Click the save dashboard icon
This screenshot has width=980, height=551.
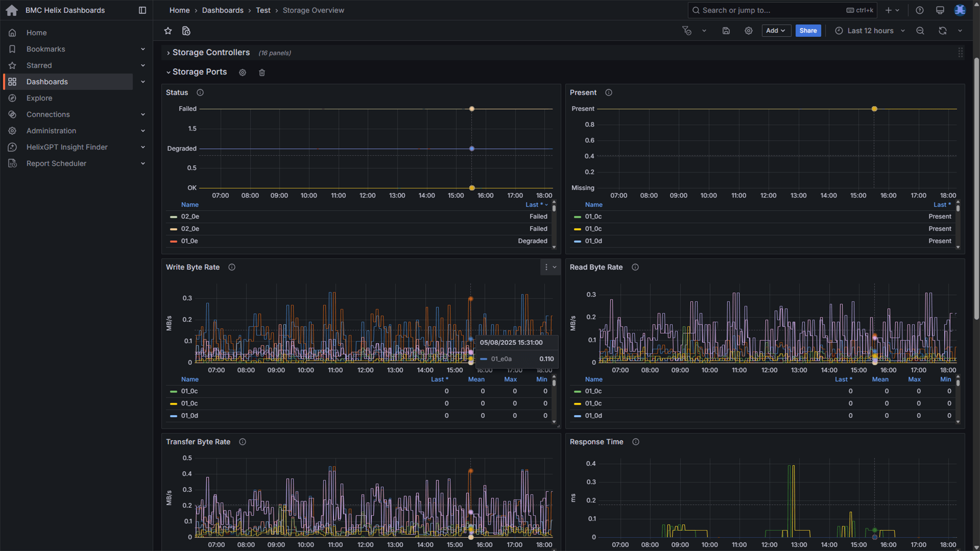pyautogui.click(x=726, y=31)
